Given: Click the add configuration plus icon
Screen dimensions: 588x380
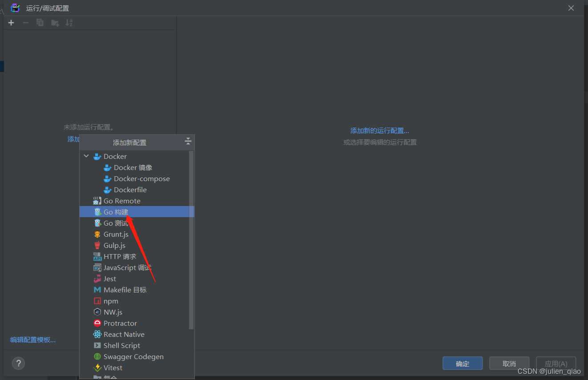Looking at the screenshot, I should [x=11, y=23].
